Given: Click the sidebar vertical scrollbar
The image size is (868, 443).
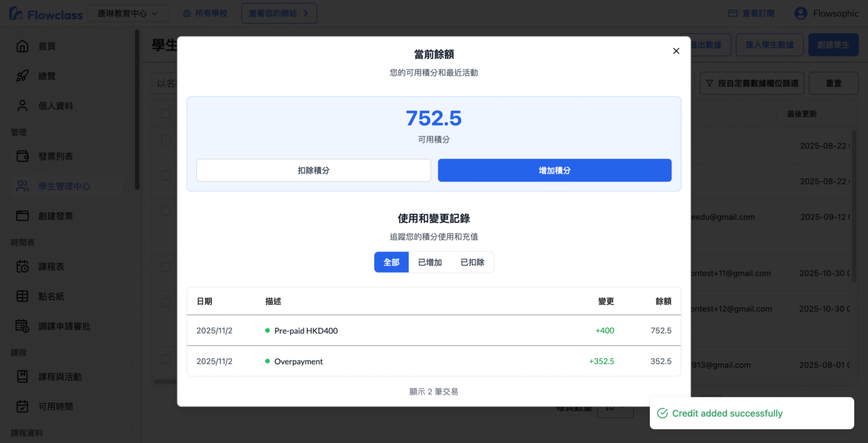Looking at the screenshot, I should click(137, 108).
